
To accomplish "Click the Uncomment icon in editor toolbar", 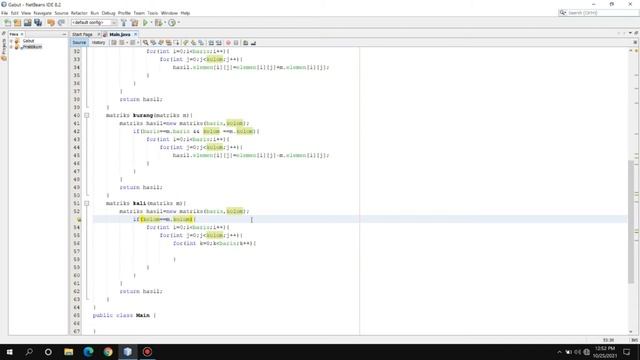I will 253,42.
